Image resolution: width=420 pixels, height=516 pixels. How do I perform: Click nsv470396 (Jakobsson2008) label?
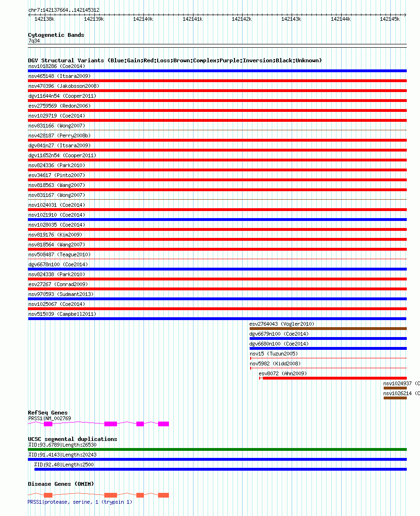pyautogui.click(x=64, y=86)
